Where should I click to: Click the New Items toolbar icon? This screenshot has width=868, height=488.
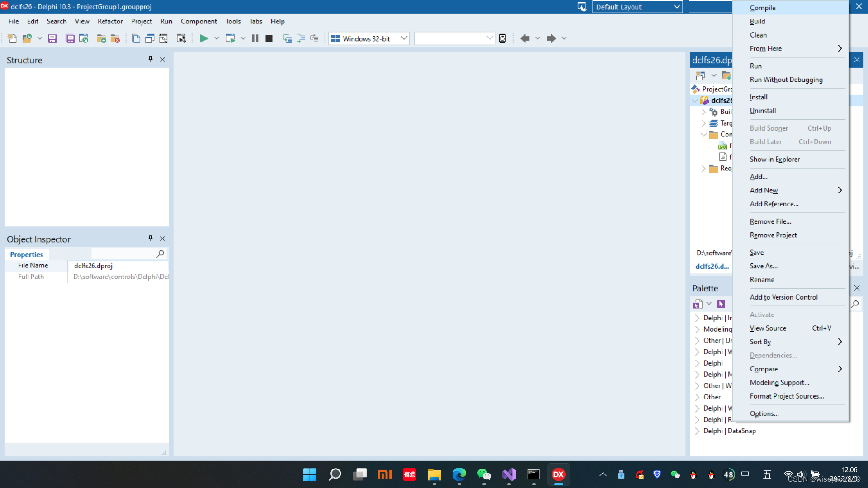click(12, 38)
